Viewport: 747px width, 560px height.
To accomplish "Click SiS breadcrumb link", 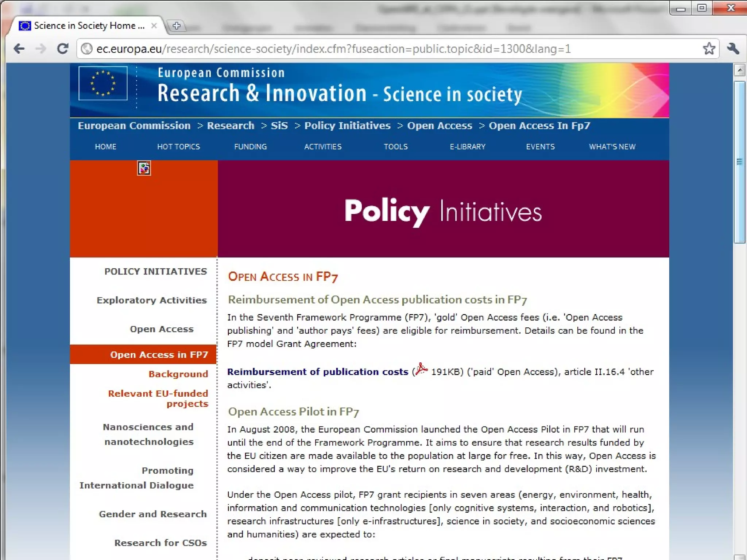I will coord(279,126).
